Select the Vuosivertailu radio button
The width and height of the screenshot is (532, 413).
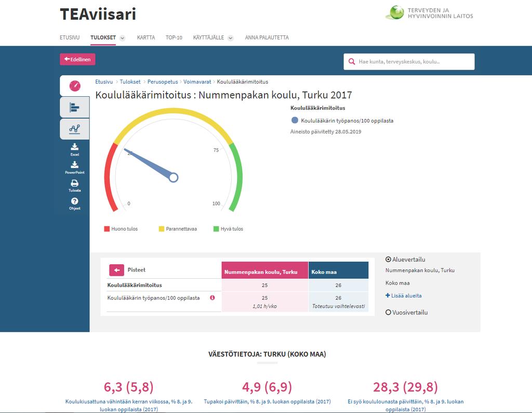click(x=388, y=312)
